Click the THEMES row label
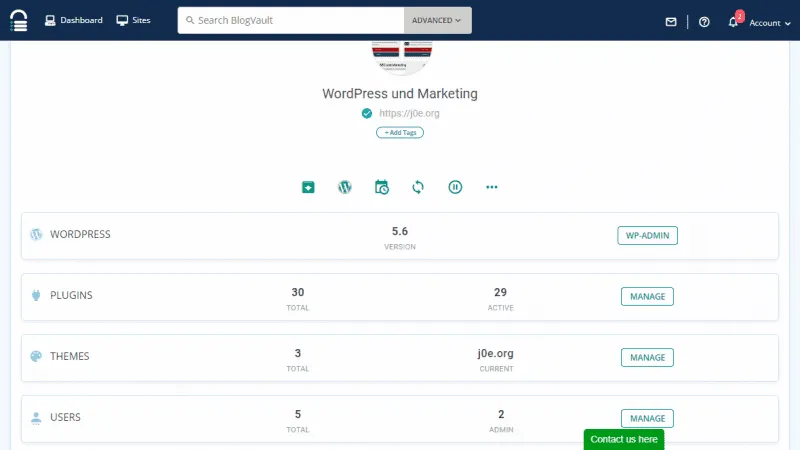The width and height of the screenshot is (800, 450). (x=70, y=356)
